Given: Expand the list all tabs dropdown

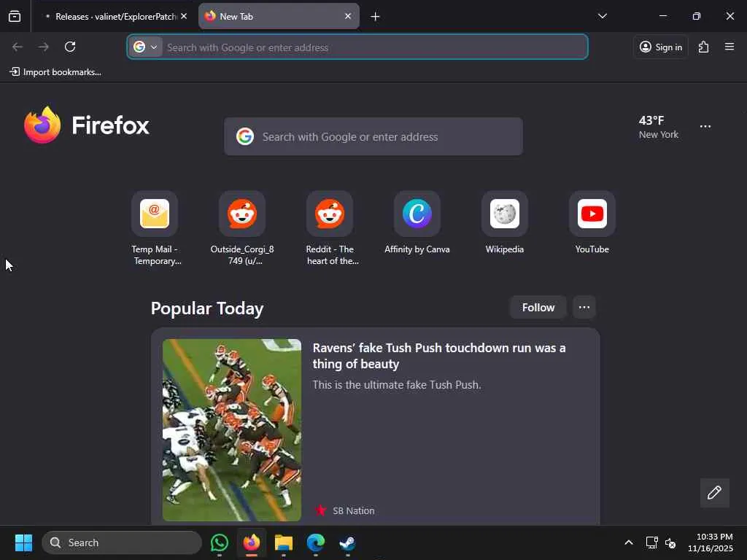Looking at the screenshot, I should pos(602,16).
